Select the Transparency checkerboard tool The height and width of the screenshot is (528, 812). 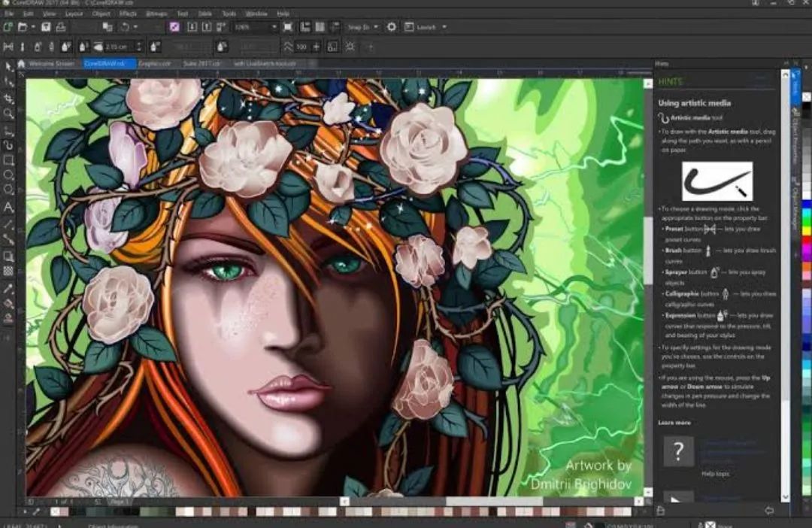[9, 271]
